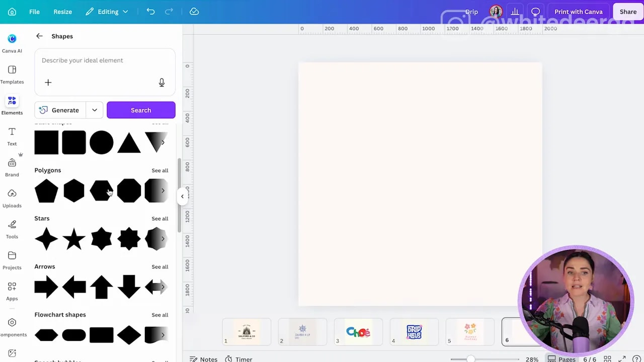644x362 pixels.
Task: Collapse the side panel with the arrow
Action: (x=182, y=196)
